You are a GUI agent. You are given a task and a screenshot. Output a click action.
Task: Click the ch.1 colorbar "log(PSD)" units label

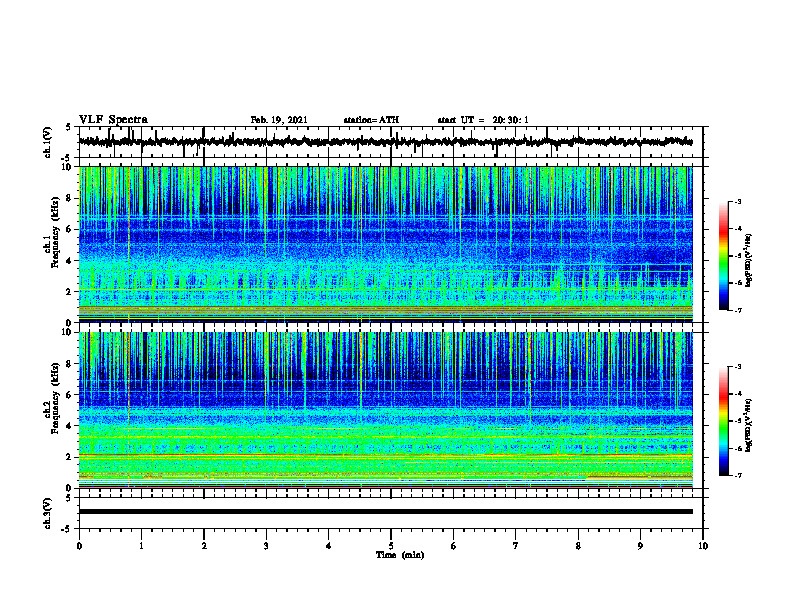pyautogui.click(x=749, y=260)
